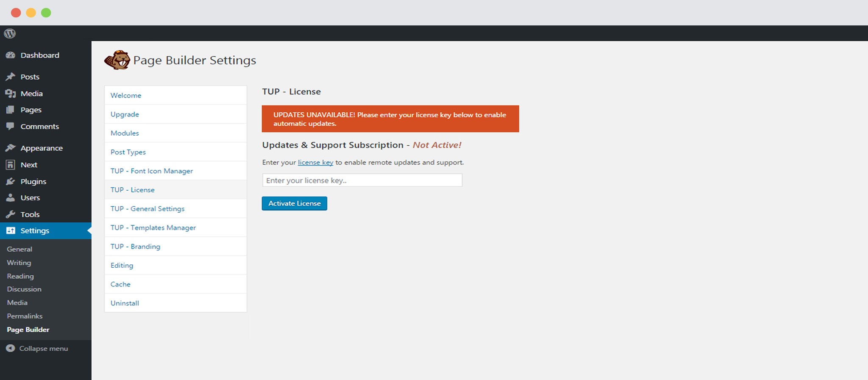Click the Plugins plug icon

pyautogui.click(x=10, y=181)
